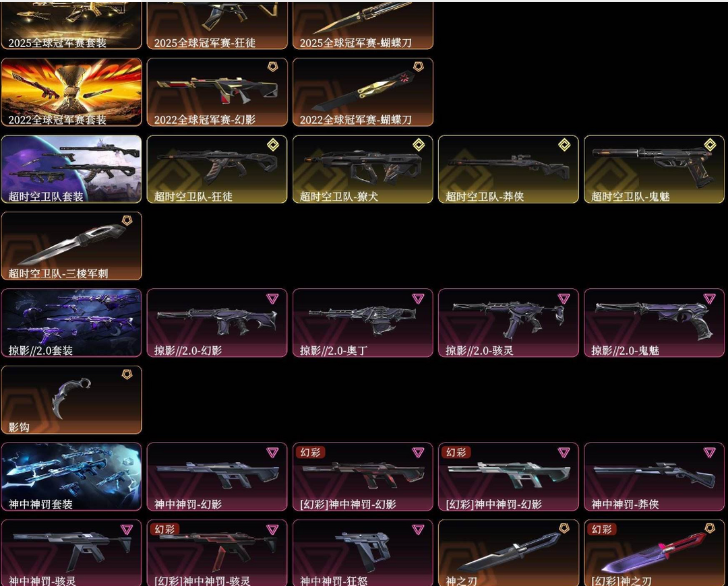Click the 幻彩 badge on [幻彩]神中神罚-骇灵
728x586 pixels.
click(165, 529)
